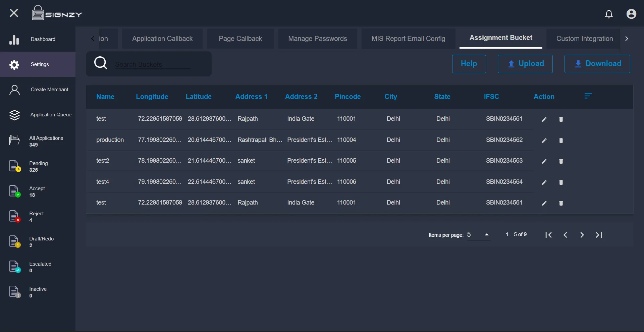Click the Help button

pyautogui.click(x=469, y=64)
